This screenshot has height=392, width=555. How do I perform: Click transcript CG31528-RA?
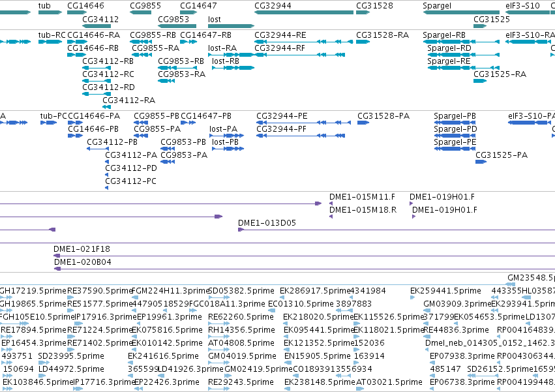tap(383, 35)
